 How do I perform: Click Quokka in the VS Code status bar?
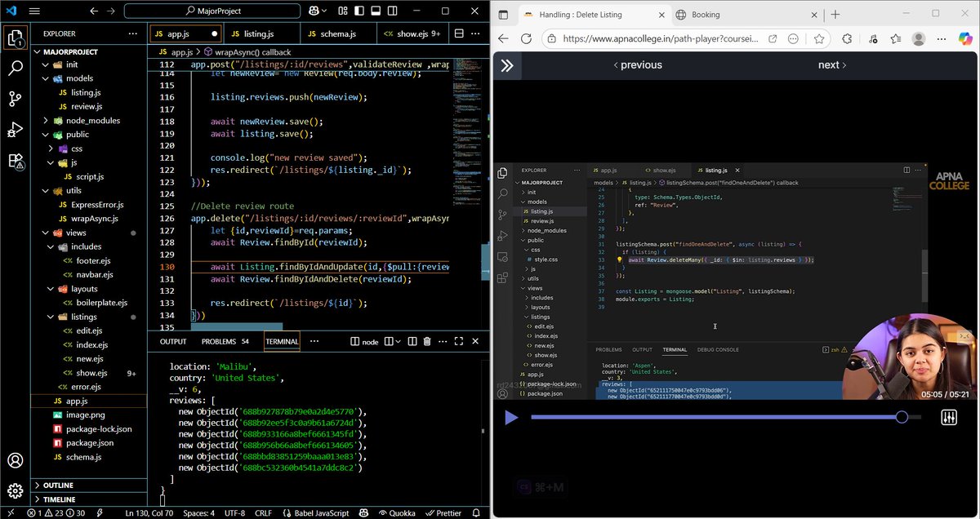(x=398, y=513)
